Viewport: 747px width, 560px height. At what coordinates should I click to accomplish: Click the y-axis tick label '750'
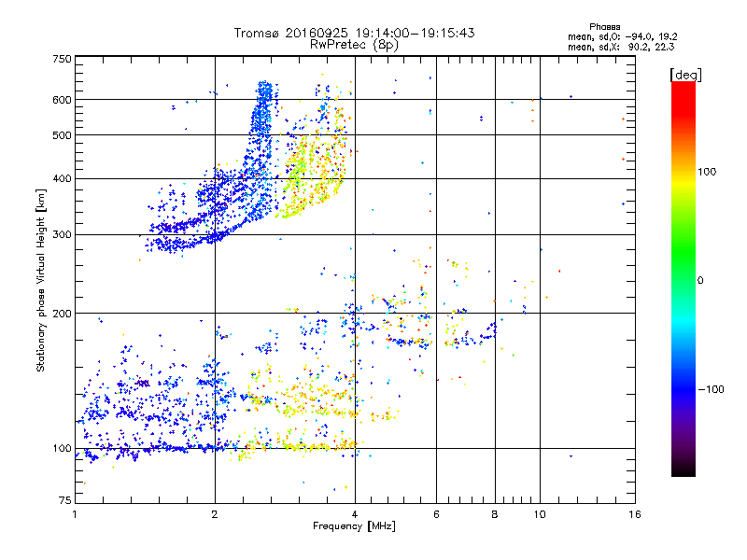tap(62, 59)
